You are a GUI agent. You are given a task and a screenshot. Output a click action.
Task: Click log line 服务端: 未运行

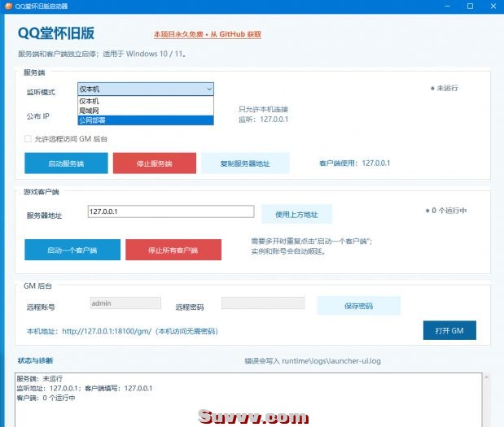click(40, 378)
